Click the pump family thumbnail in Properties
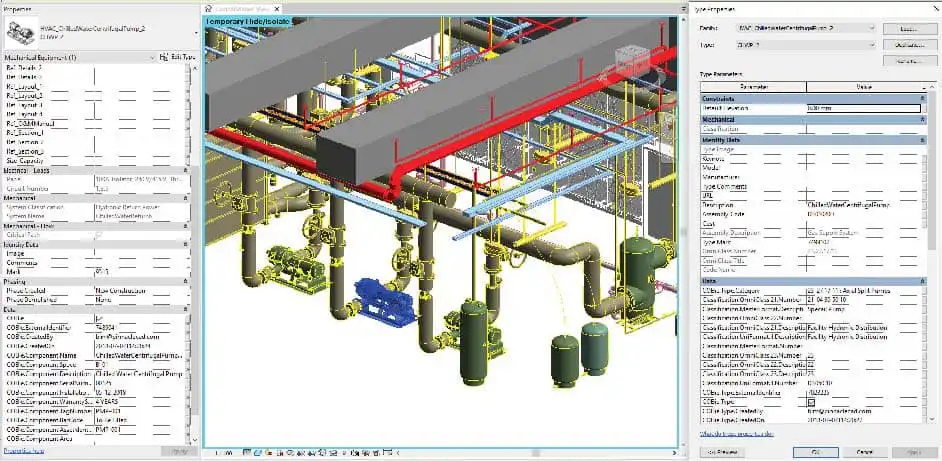Screen dimensions: 942x461 [x=20, y=33]
